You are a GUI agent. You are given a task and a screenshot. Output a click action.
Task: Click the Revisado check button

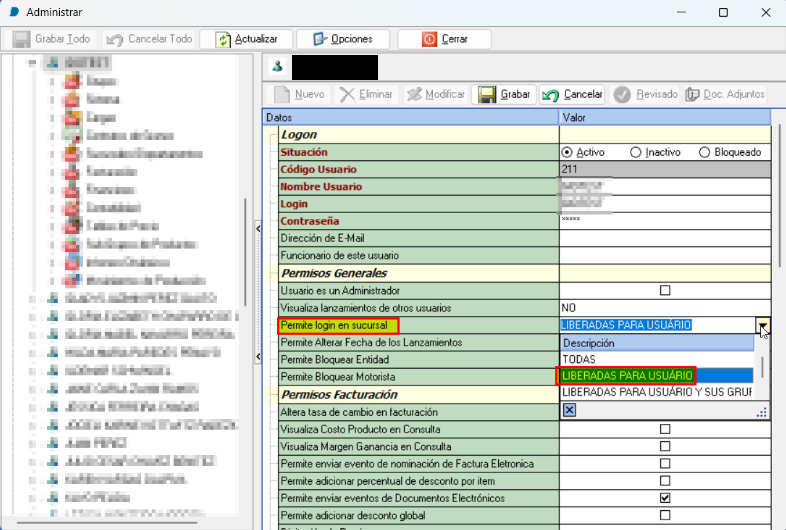[x=645, y=94]
